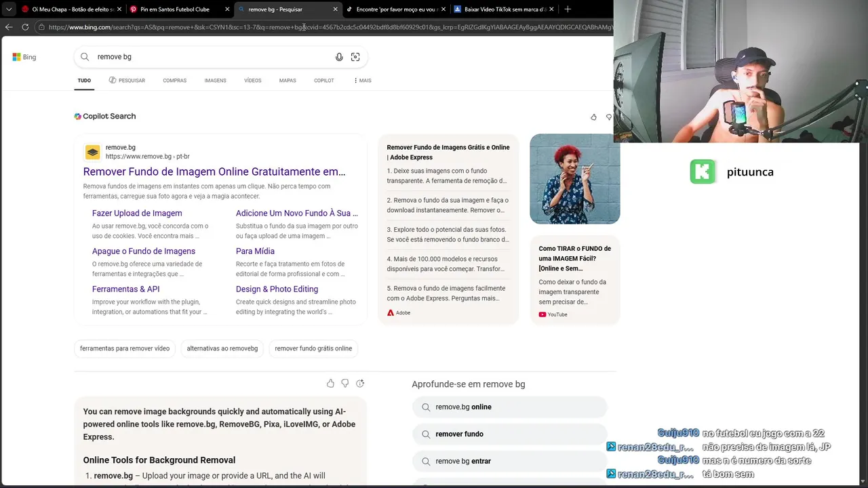868x488 pixels.
Task: Search related 'remove bg entrar'
Action: pyautogui.click(x=509, y=462)
